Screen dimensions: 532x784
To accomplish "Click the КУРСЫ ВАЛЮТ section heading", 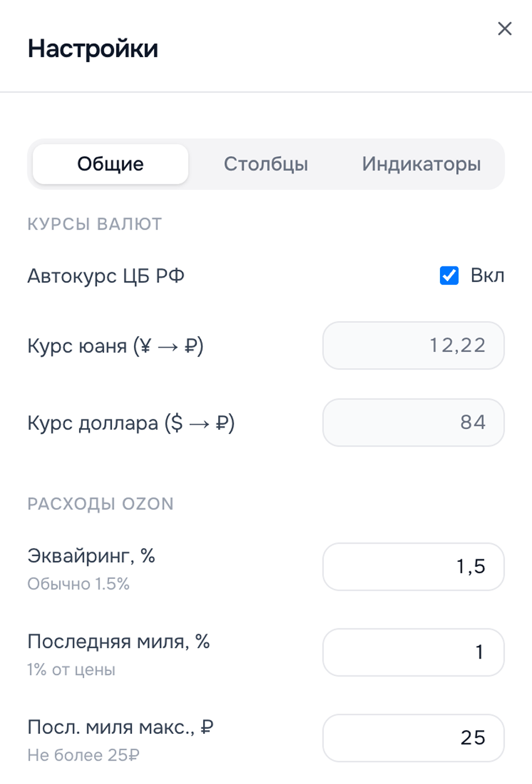I will [95, 224].
